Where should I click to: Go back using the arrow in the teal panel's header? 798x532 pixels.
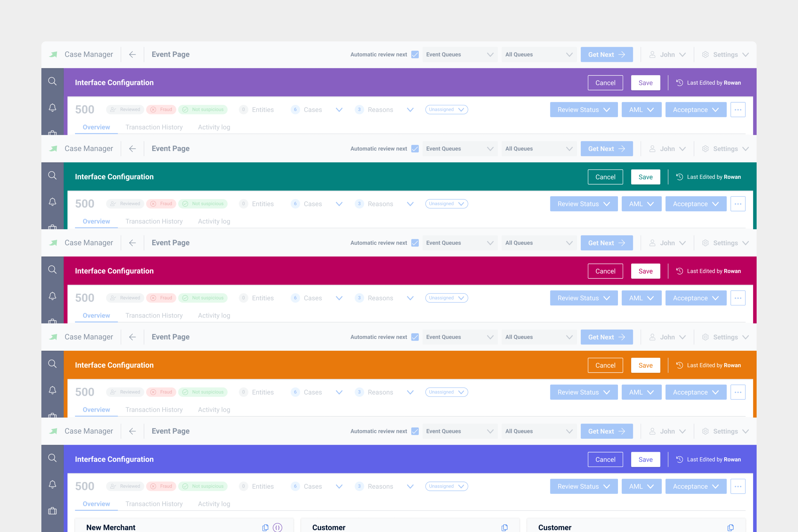tap(132, 149)
